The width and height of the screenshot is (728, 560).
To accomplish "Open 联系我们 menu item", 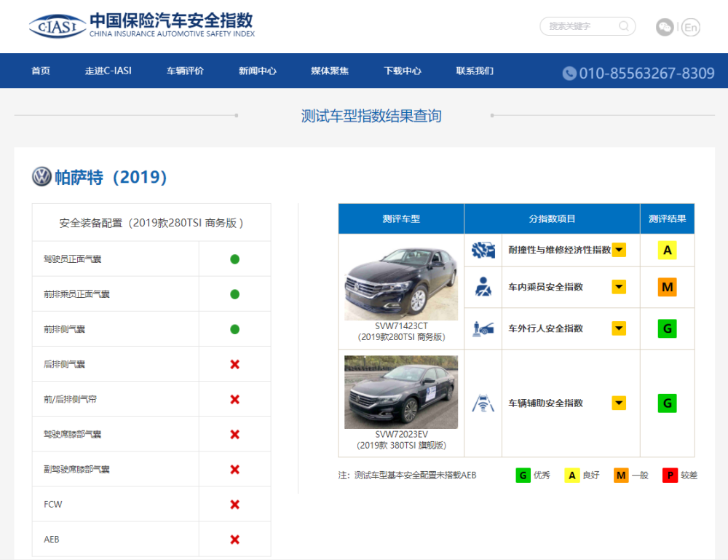I will (x=475, y=71).
